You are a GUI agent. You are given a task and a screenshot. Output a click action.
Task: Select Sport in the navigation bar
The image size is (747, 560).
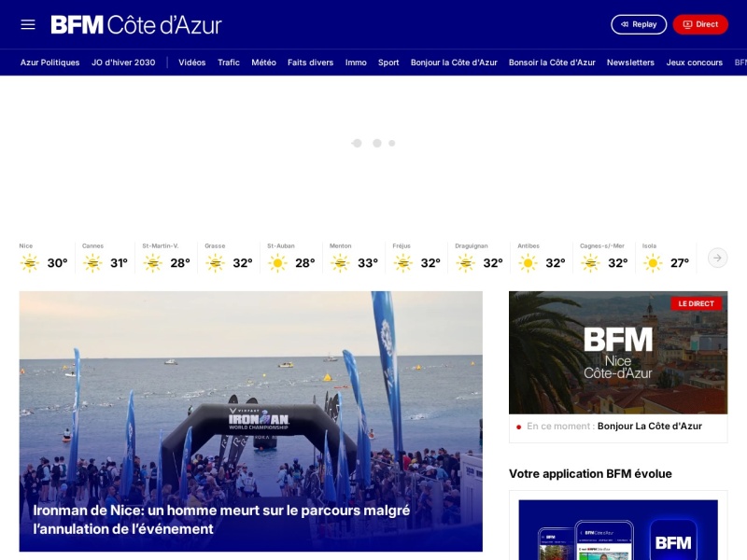click(388, 63)
